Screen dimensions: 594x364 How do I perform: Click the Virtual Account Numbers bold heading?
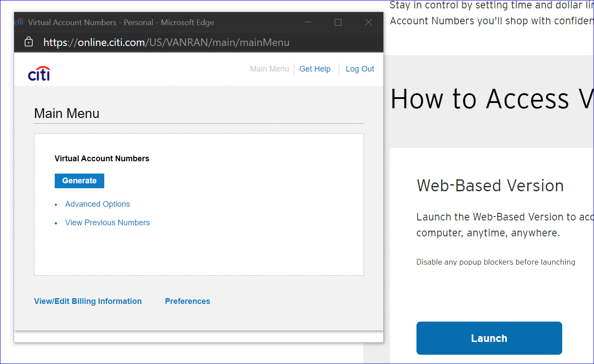(x=102, y=159)
